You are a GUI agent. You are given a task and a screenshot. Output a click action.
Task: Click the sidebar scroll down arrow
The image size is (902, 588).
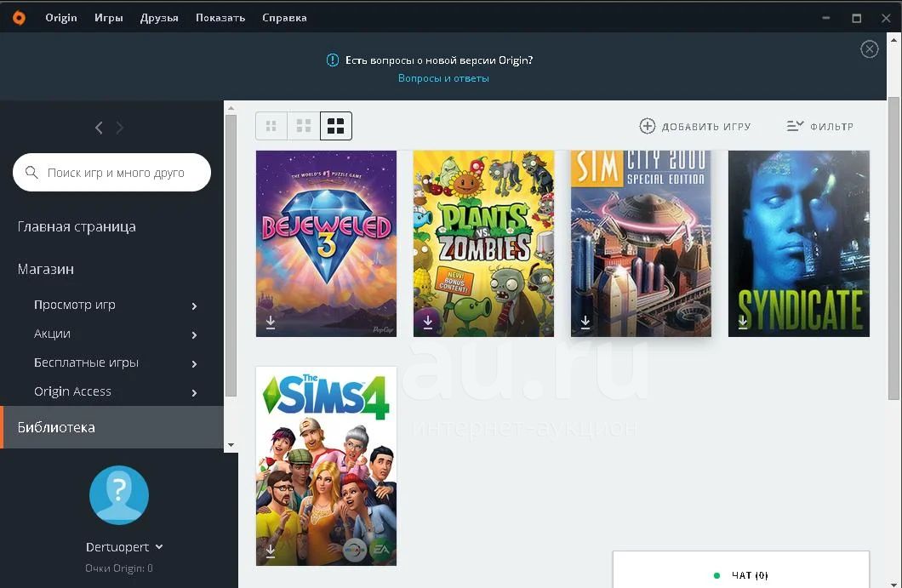(x=231, y=445)
